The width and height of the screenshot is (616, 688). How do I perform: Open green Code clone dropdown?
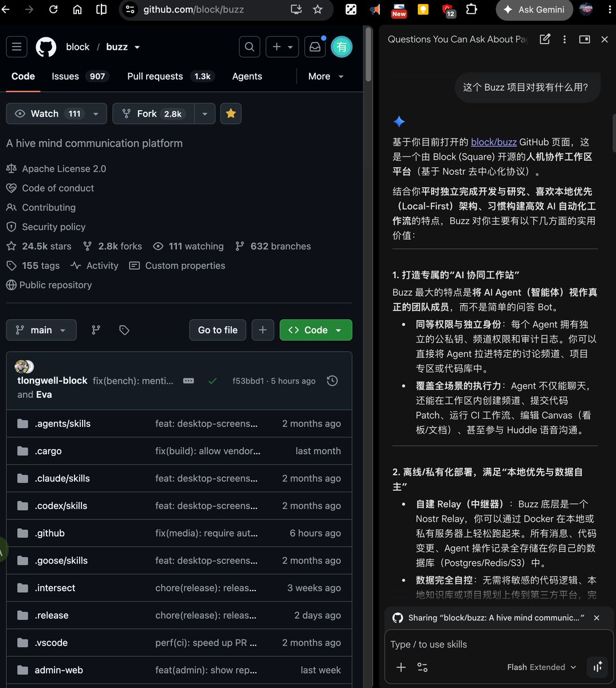coord(316,330)
